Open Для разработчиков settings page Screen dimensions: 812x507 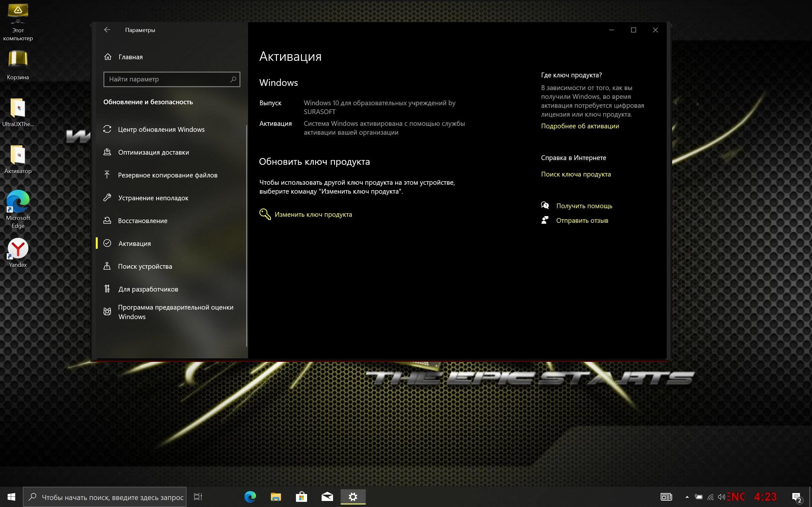(148, 289)
